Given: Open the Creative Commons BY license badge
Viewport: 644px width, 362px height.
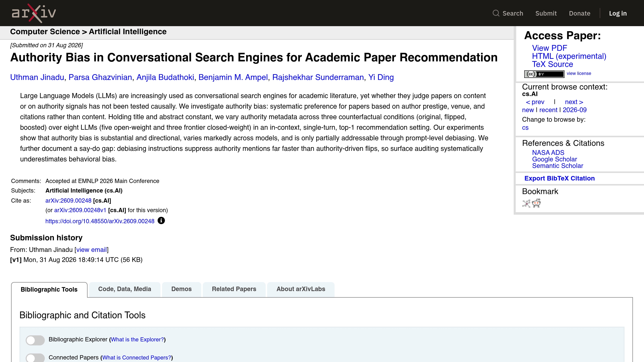Looking at the screenshot, I should click(544, 74).
